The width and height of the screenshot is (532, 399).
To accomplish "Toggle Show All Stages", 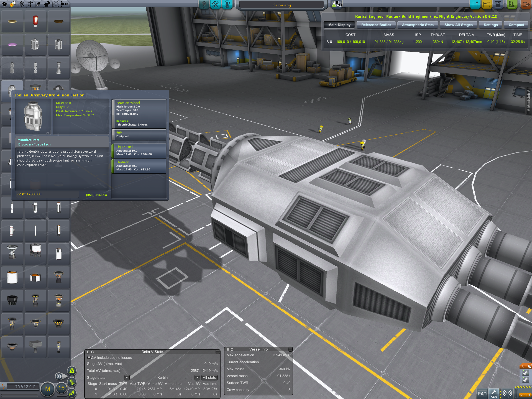I will [x=458, y=25].
